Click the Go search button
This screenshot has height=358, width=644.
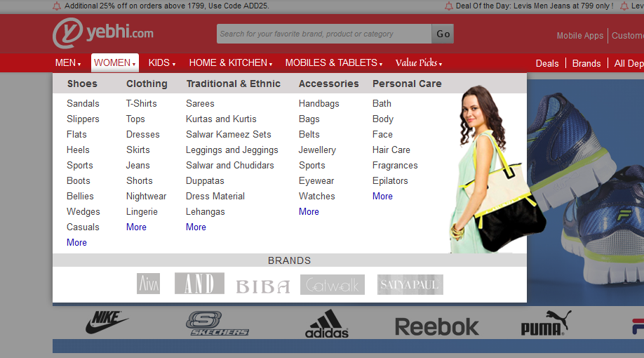[x=443, y=34]
